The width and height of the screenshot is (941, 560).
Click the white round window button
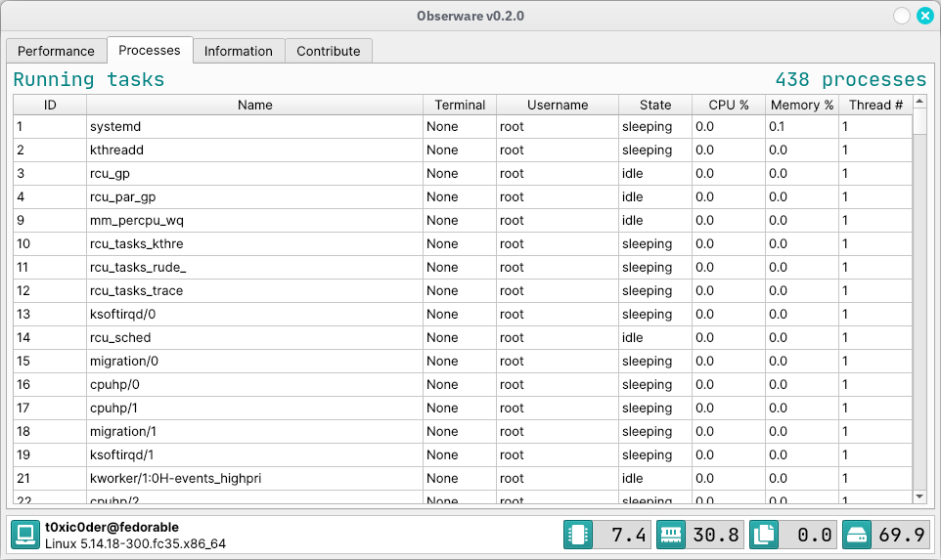(x=902, y=16)
